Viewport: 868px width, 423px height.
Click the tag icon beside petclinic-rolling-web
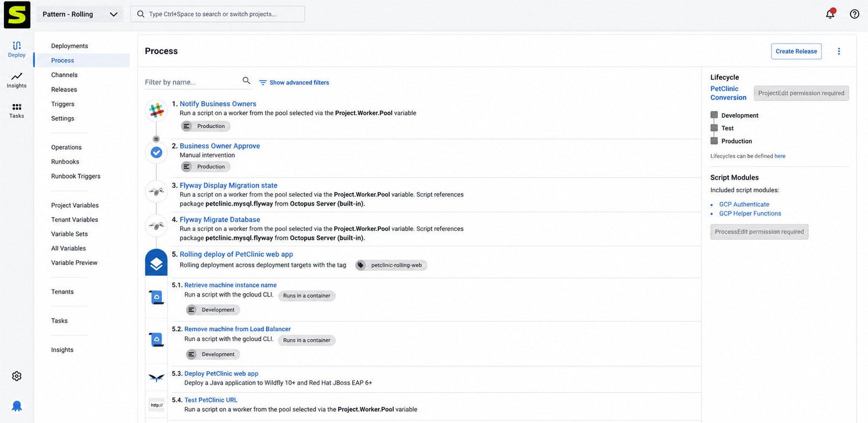pyautogui.click(x=361, y=266)
